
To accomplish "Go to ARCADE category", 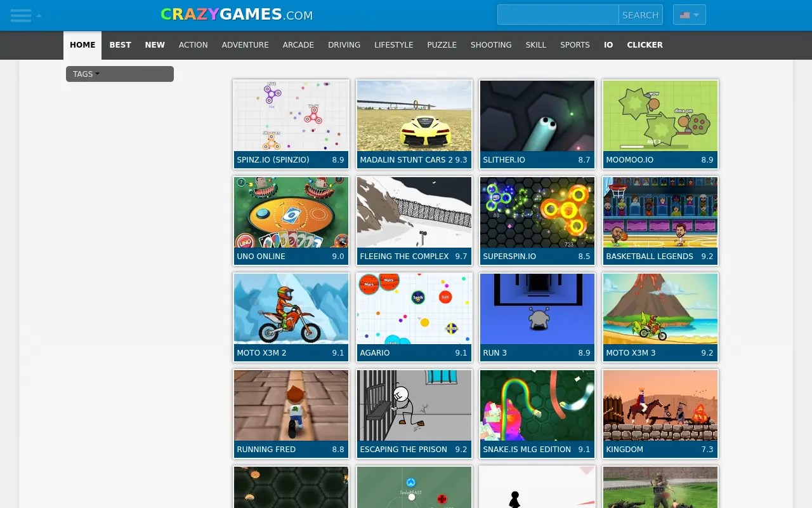I will coord(298,45).
